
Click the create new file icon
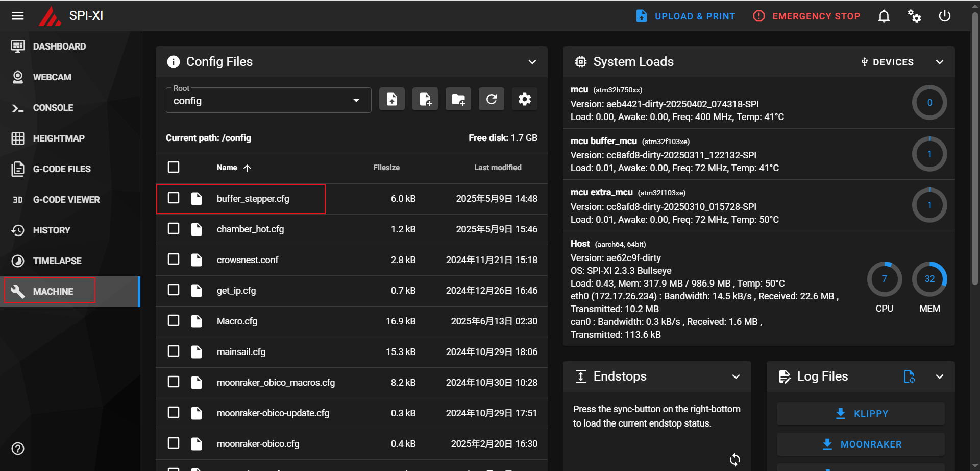[x=425, y=99]
